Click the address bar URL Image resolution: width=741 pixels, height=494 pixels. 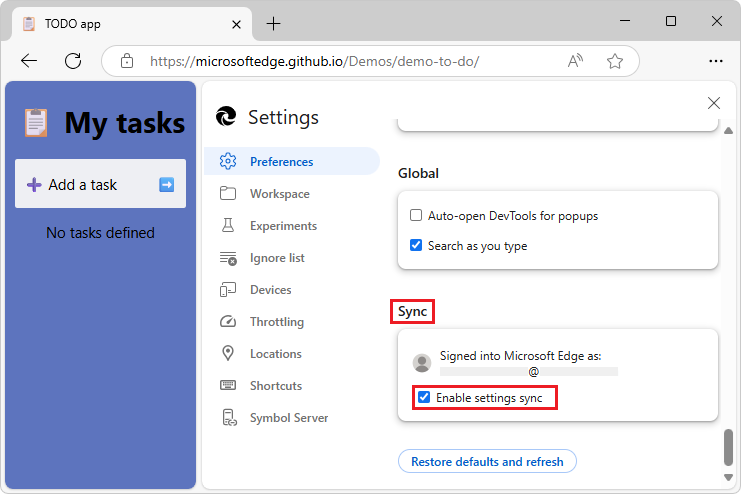pyautogui.click(x=314, y=61)
